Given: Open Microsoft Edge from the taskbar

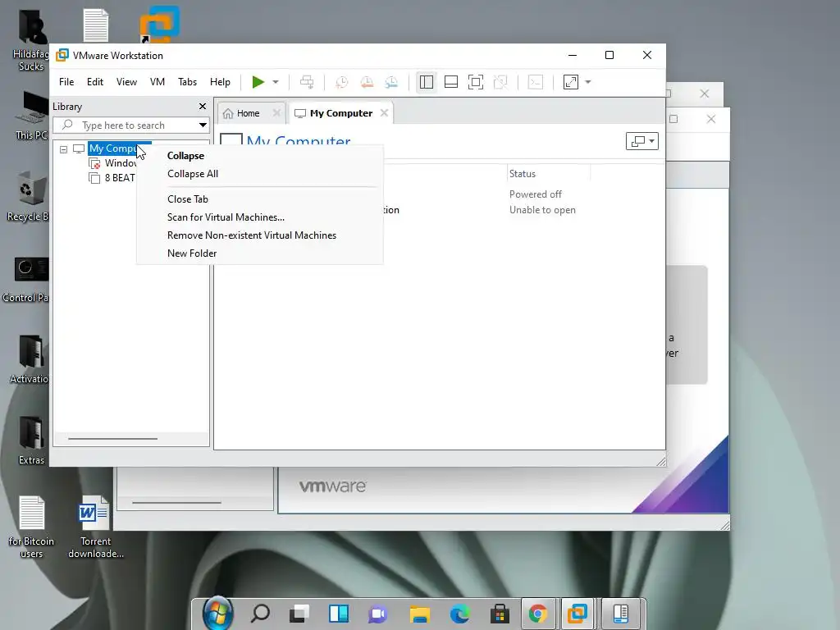Looking at the screenshot, I should (459, 614).
